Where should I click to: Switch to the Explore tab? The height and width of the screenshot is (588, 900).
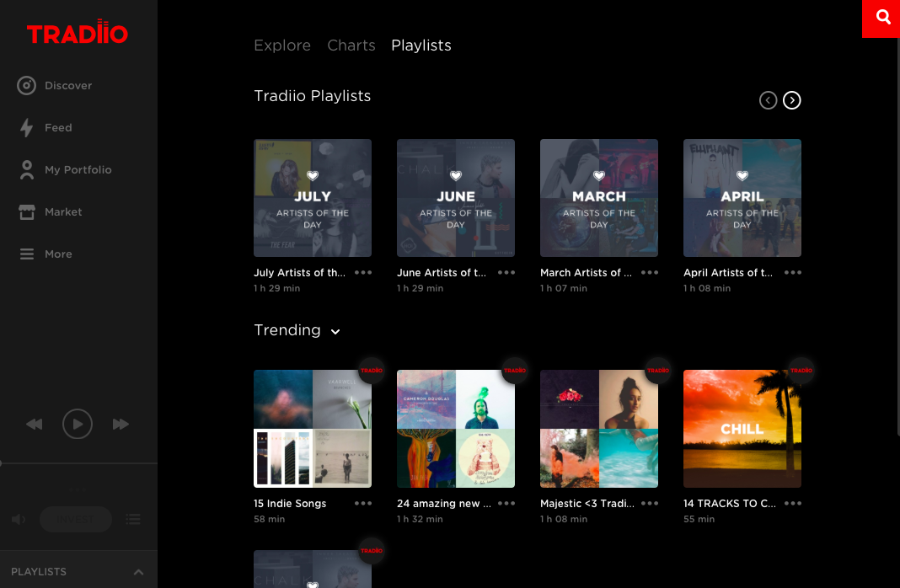(282, 45)
